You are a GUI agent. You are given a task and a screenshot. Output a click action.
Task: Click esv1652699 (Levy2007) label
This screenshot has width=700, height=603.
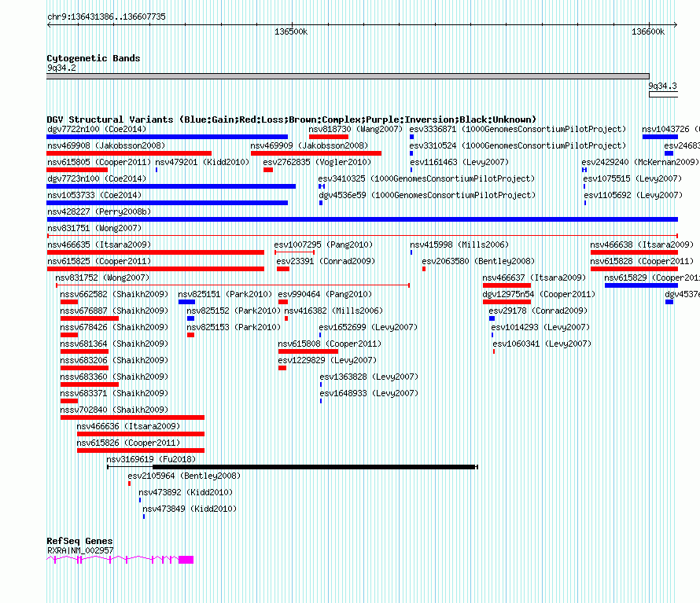368,328
